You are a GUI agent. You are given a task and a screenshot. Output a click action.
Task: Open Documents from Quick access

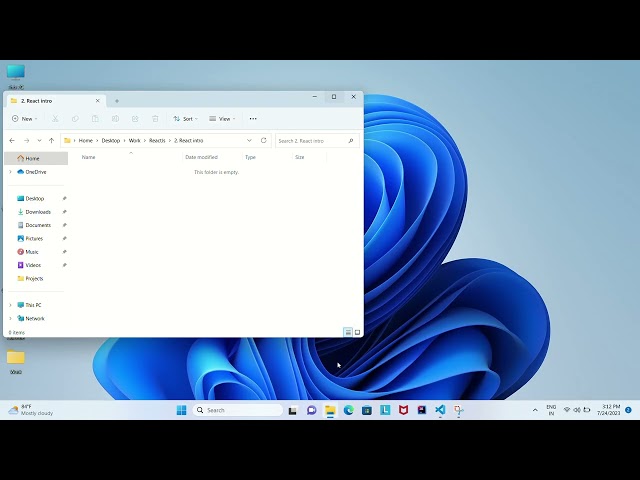(x=36, y=225)
